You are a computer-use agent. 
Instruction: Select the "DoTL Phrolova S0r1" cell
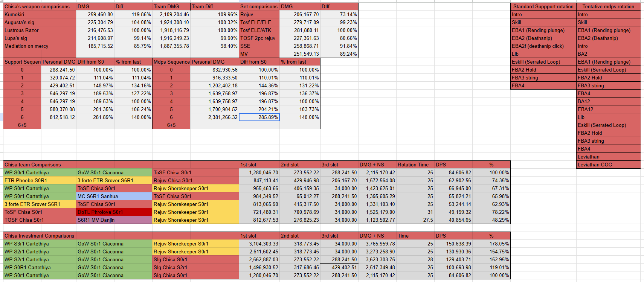click(x=114, y=212)
